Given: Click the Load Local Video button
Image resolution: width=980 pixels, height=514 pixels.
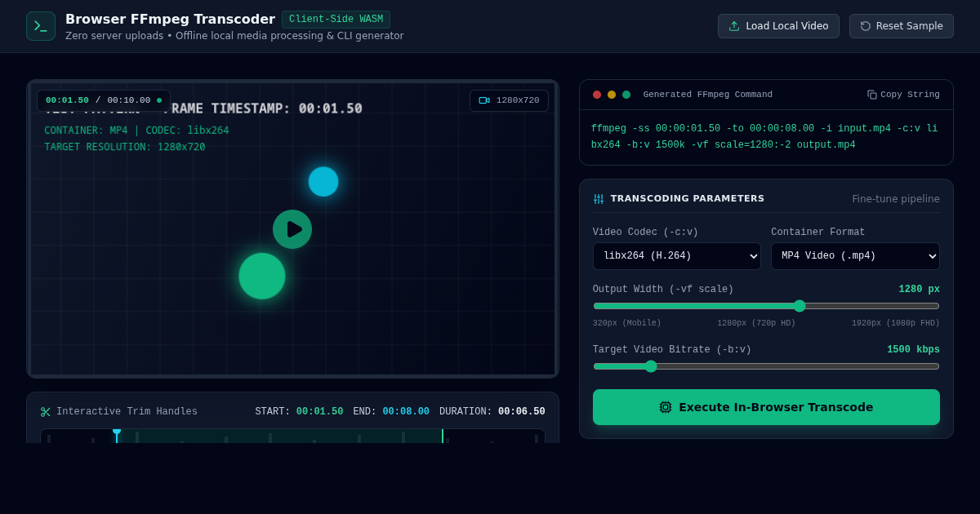Looking at the screenshot, I should pyautogui.click(x=778, y=26).
